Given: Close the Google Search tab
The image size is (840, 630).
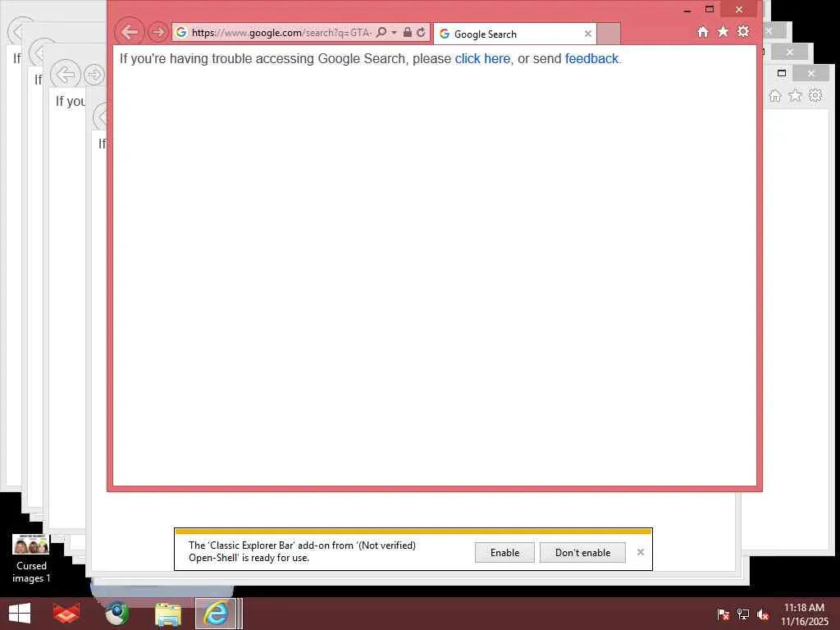Looking at the screenshot, I should tap(587, 34).
